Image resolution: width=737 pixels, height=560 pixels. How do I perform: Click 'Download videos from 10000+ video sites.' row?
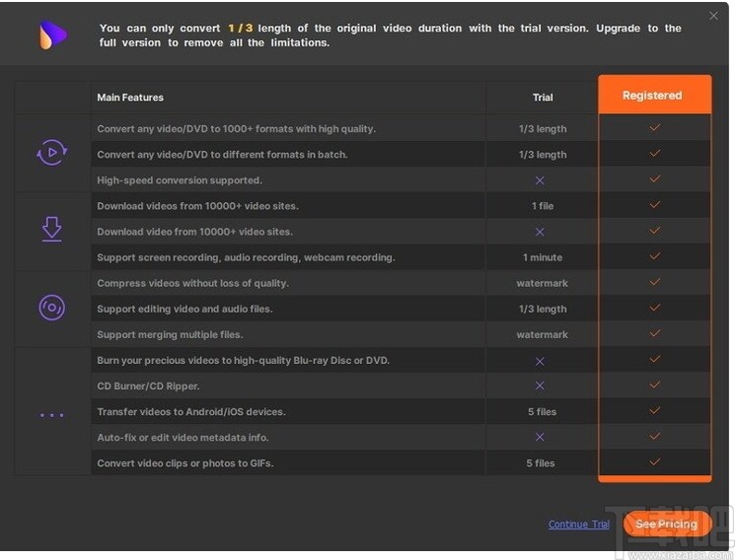(x=197, y=206)
